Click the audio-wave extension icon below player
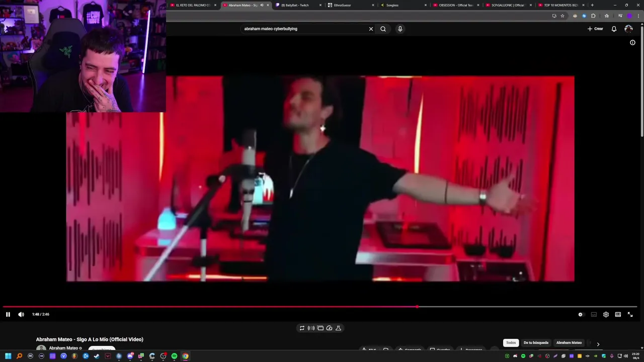Image resolution: width=644 pixels, height=362 pixels. [311, 328]
